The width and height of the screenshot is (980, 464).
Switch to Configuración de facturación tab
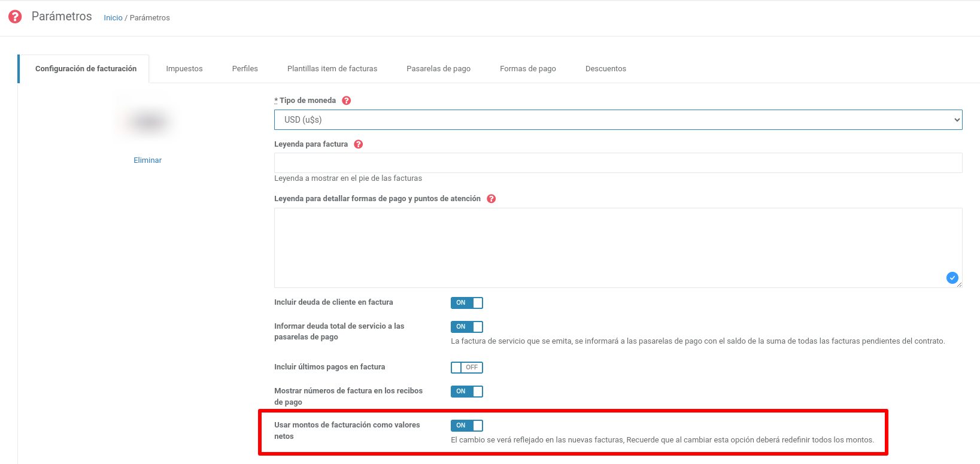pyautogui.click(x=86, y=69)
